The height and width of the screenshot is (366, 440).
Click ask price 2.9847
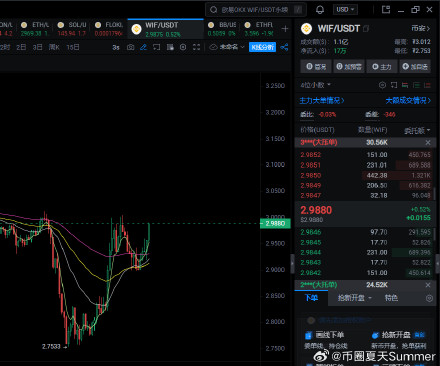click(311, 196)
